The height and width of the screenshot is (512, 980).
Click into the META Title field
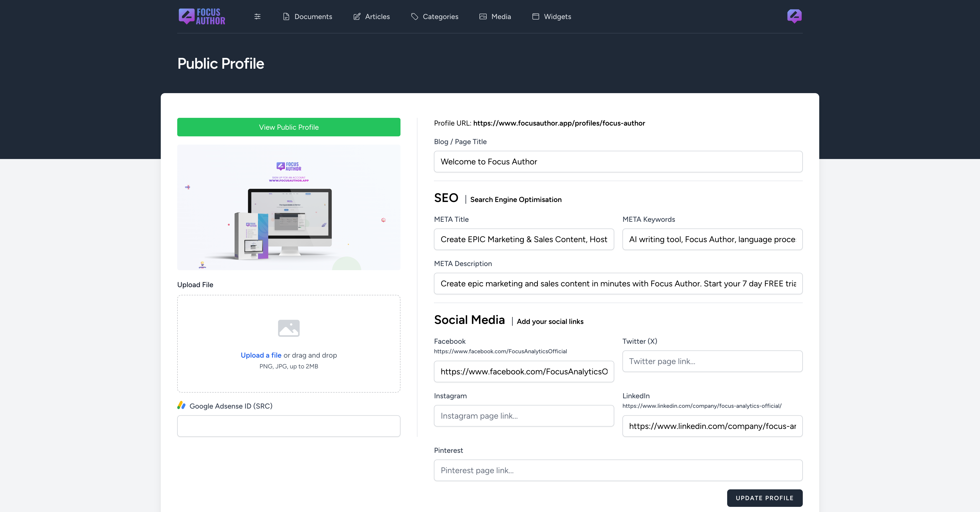[x=524, y=239]
